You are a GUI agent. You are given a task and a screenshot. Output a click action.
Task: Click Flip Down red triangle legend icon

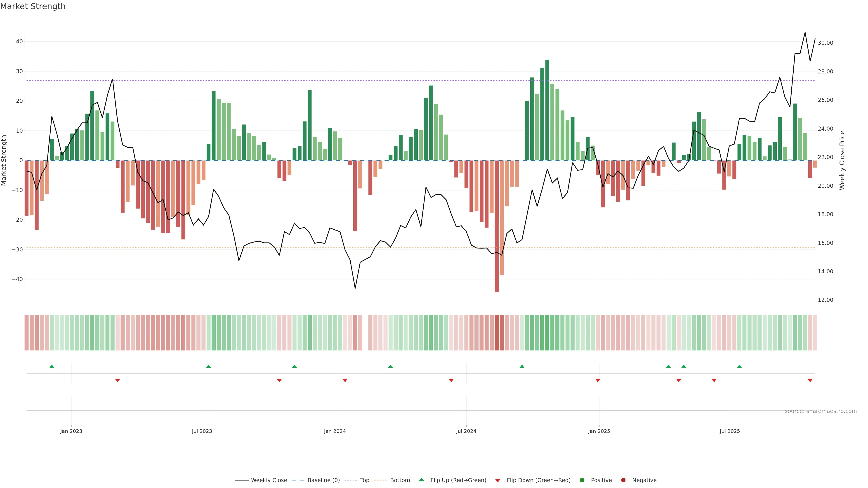point(498,481)
